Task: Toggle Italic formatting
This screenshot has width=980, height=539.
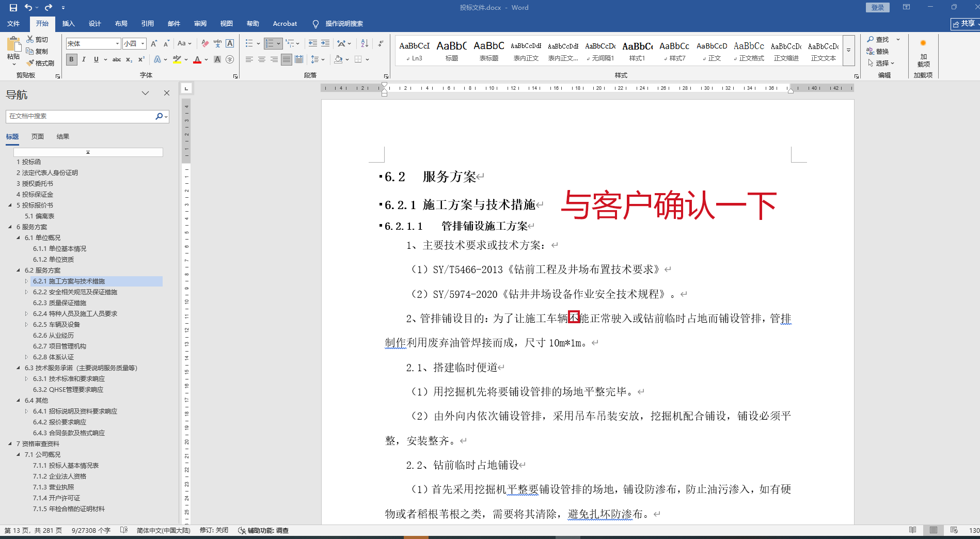Action: tap(84, 60)
